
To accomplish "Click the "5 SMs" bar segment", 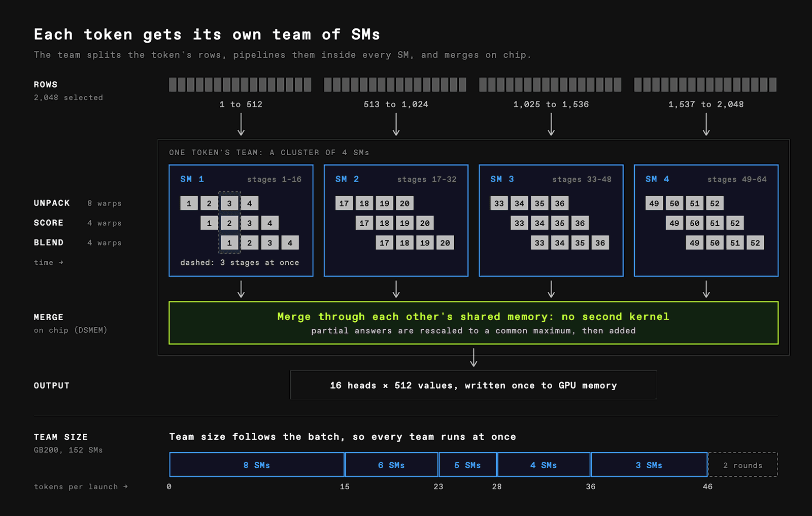I will tap(467, 465).
